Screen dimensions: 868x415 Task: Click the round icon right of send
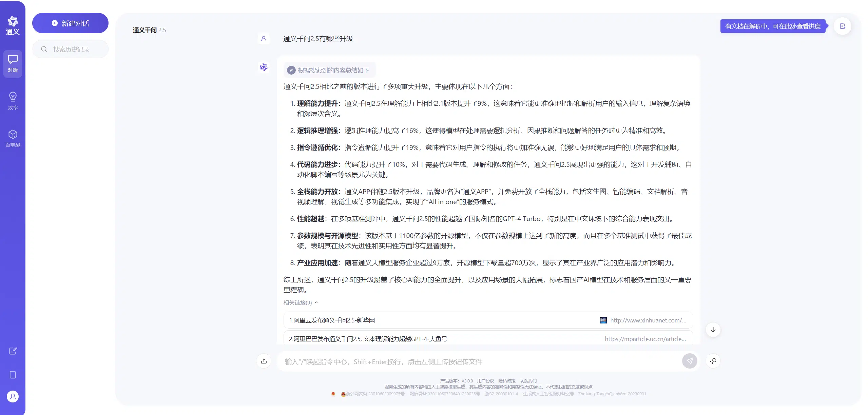coord(713,361)
